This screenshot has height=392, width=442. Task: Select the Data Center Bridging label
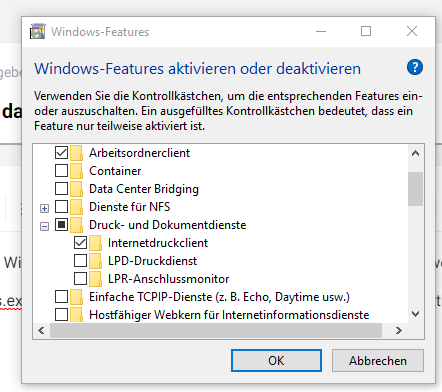coord(144,189)
